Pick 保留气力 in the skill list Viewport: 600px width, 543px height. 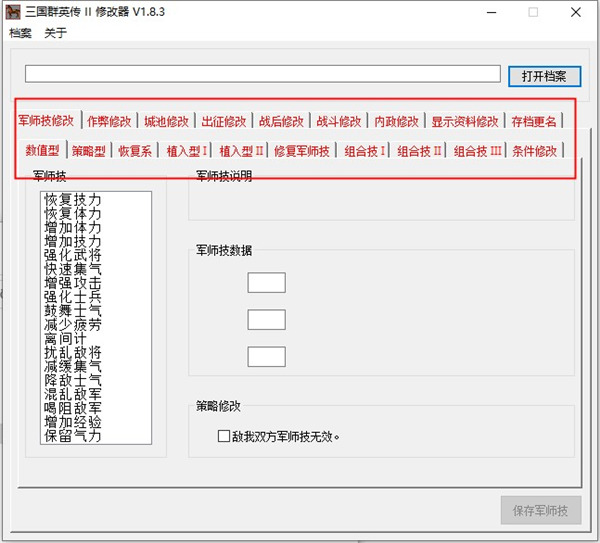[x=73, y=436]
